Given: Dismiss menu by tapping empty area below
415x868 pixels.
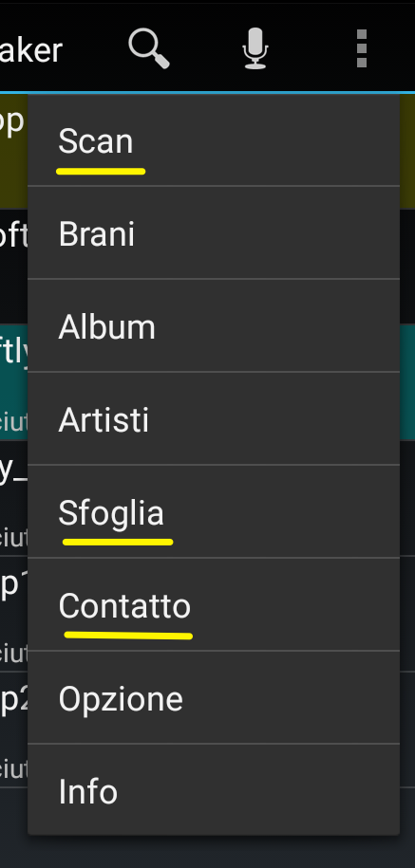Looking at the screenshot, I should pyautogui.click(x=207, y=853).
